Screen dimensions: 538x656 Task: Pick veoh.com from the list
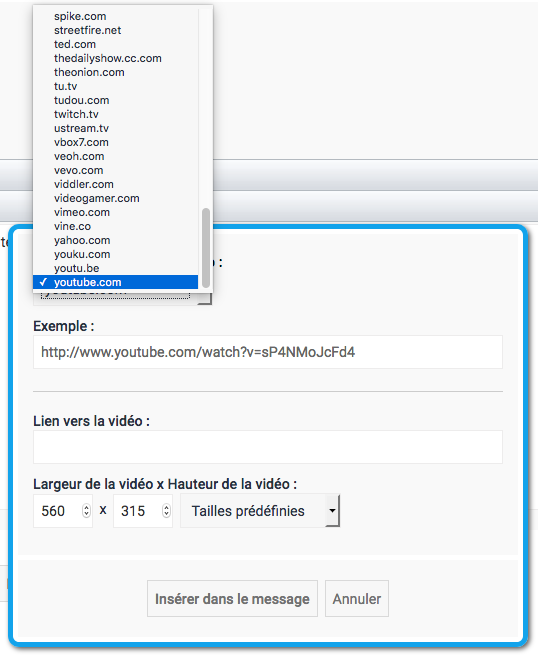(115, 156)
